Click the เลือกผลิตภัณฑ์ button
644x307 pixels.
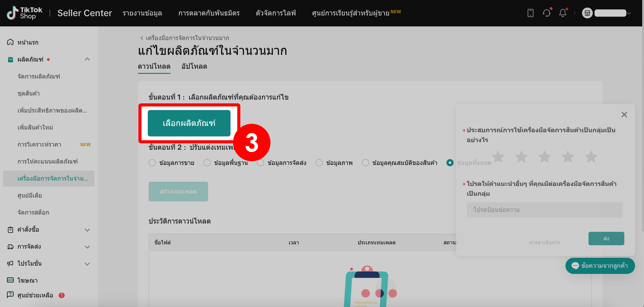click(x=189, y=123)
